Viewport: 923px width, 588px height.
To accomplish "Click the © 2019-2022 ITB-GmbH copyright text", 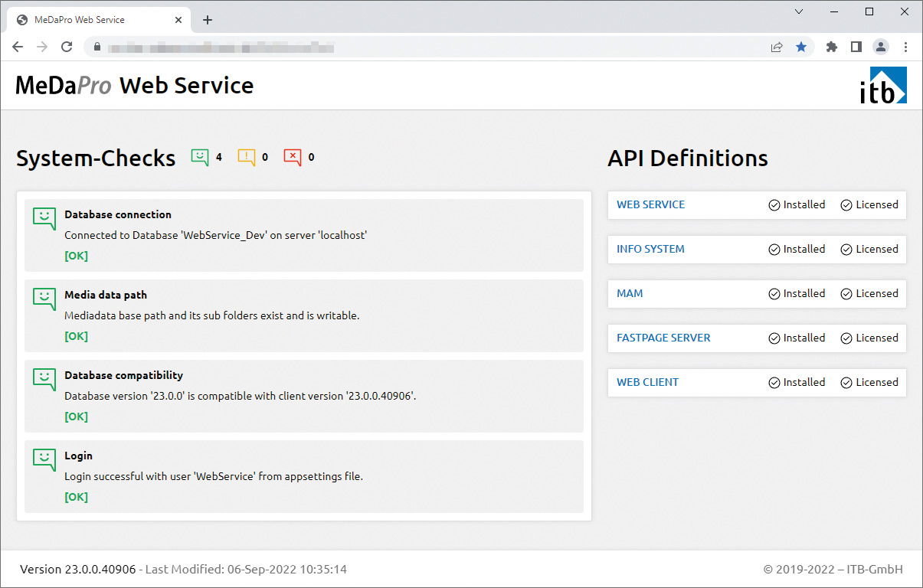I will 833,570.
